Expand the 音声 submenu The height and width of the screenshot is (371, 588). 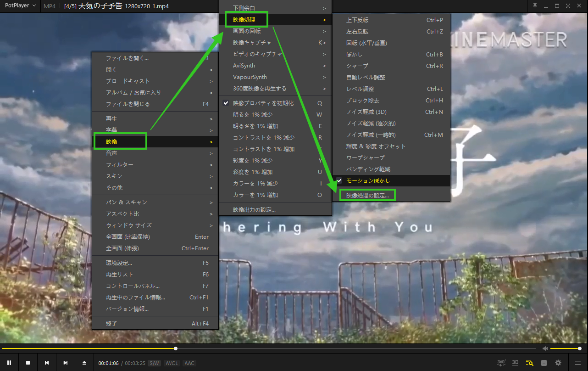[x=155, y=153]
